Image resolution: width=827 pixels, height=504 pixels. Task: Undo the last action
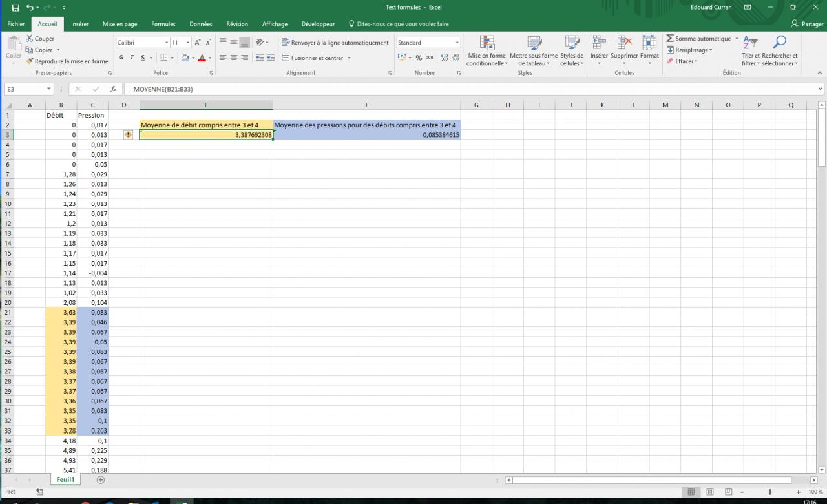(30, 7)
